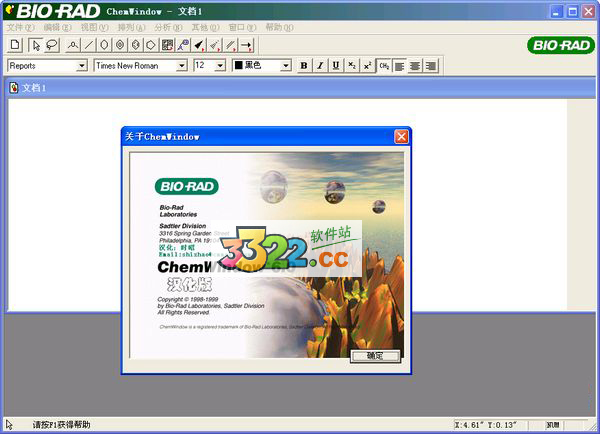Viewport: 600px width, 434px height.
Task: Open the 窗口 menu
Action: tap(242, 28)
